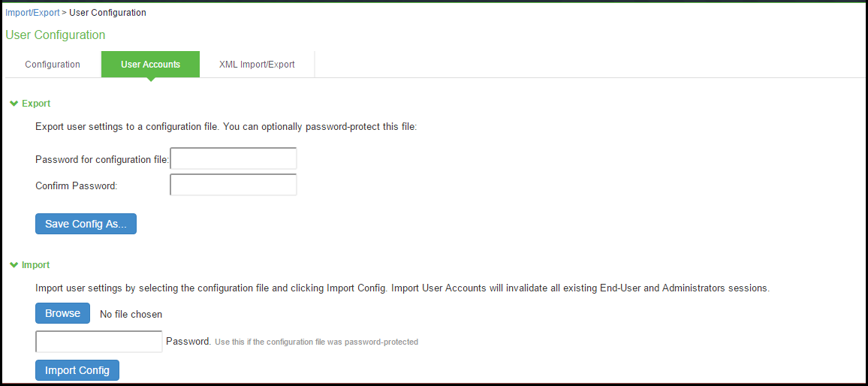
Task: Collapse the Export section chevron
Action: [x=14, y=104]
